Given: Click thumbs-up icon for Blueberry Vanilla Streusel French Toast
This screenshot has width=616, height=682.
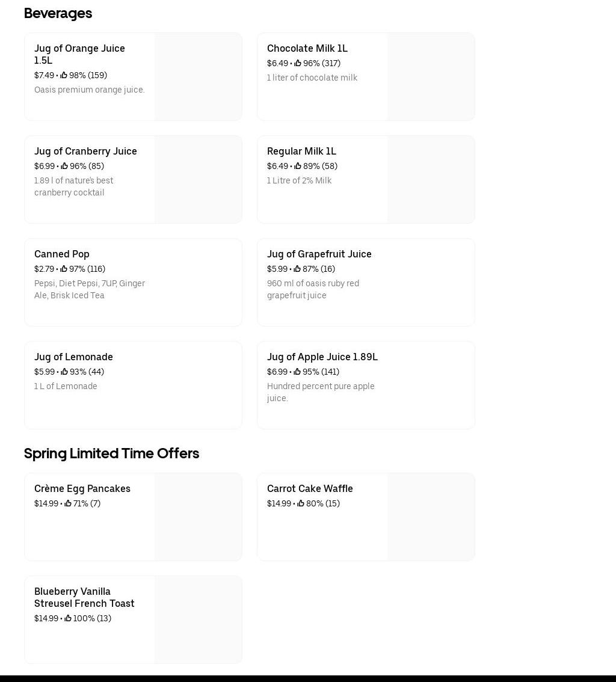Looking at the screenshot, I should point(68,618).
